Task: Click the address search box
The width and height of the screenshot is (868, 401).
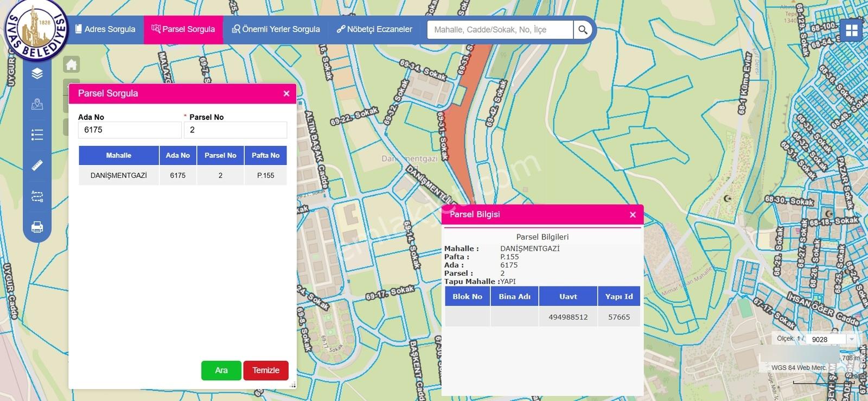Action: (x=500, y=30)
